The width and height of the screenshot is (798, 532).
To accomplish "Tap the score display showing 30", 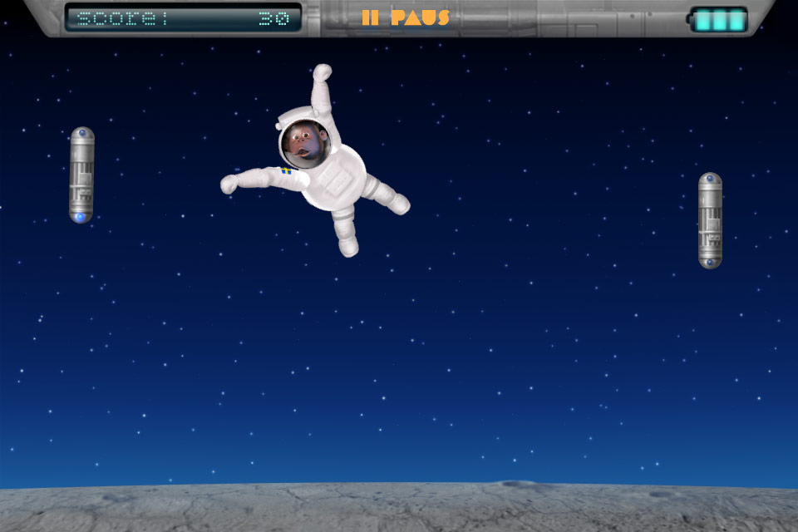I will (183, 18).
